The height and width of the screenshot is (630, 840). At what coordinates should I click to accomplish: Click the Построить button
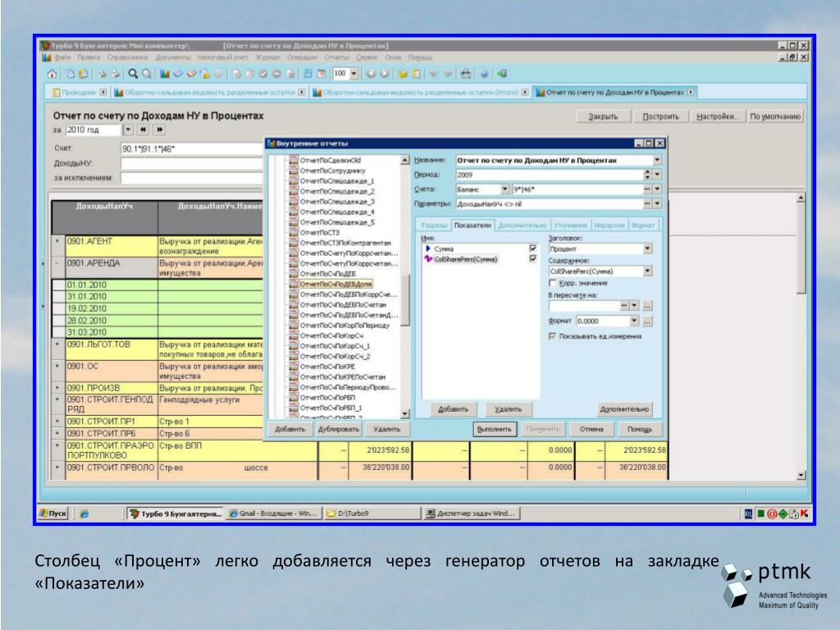[x=660, y=116]
